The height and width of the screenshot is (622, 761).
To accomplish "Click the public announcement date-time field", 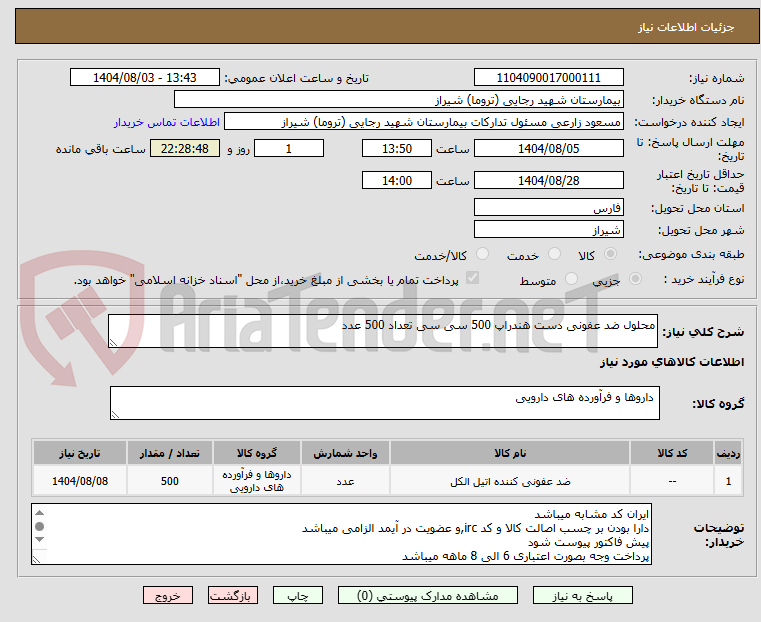I will 145,78.
